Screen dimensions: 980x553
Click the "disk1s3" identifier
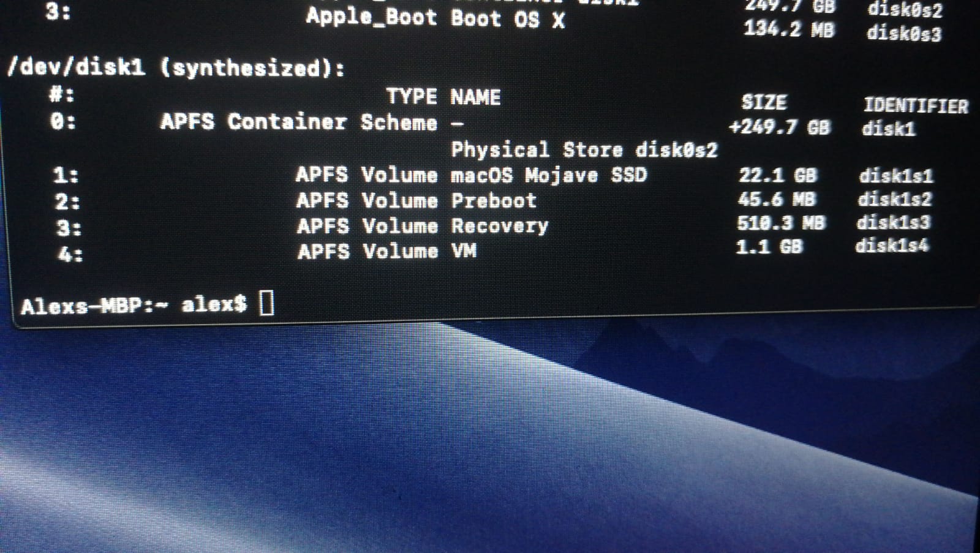(x=894, y=222)
